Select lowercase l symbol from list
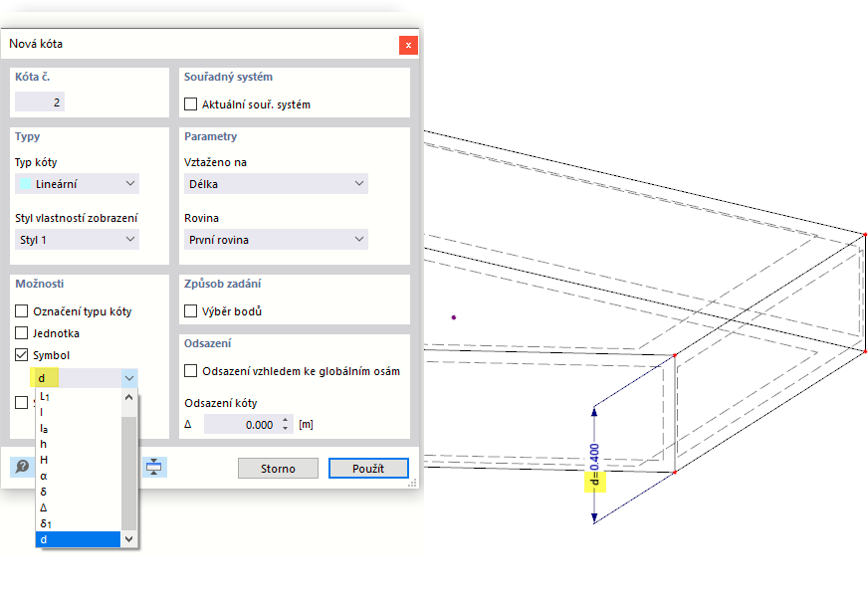Screen dimensions: 868x601 (78, 412)
